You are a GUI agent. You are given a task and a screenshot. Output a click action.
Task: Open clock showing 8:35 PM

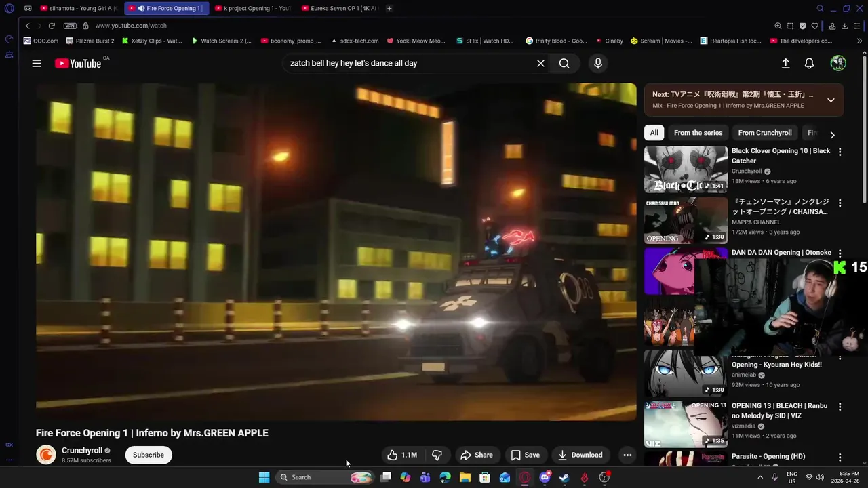[849, 477]
